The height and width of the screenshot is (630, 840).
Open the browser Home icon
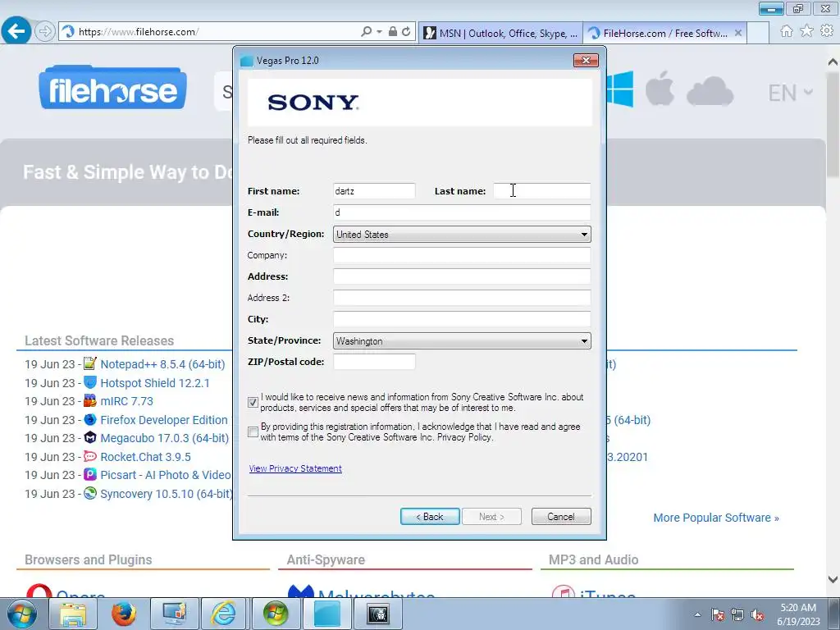(x=786, y=32)
